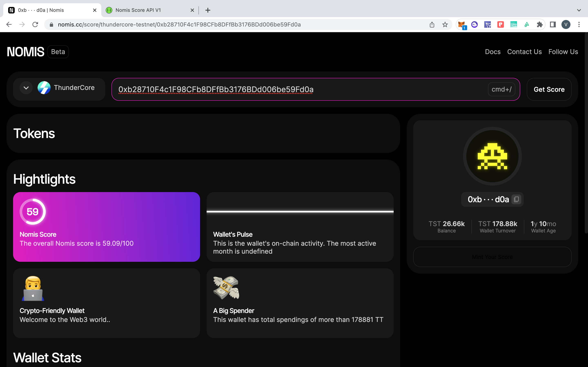The height and width of the screenshot is (367, 588).
Task: Bookmark this page with the star icon
Action: point(445,24)
